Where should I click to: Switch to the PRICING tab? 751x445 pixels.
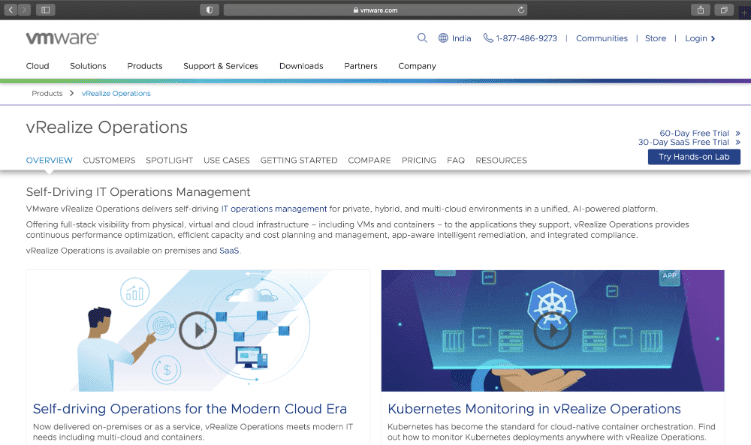[x=419, y=160]
